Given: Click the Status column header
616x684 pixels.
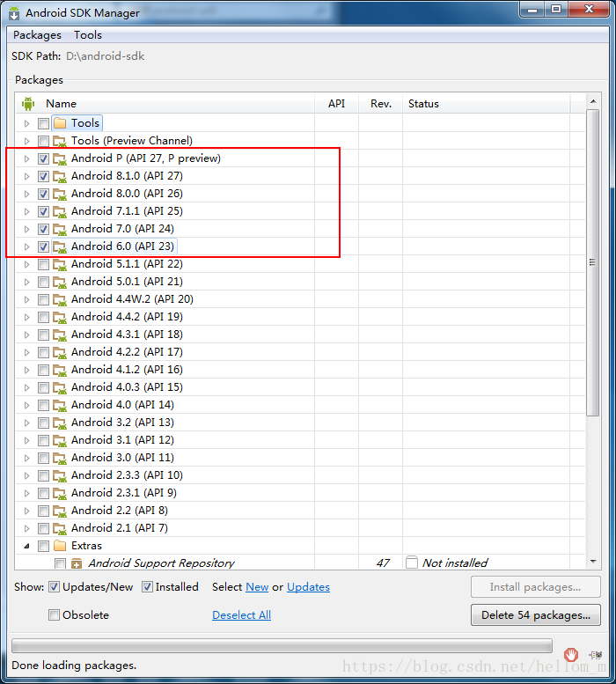Looking at the screenshot, I should [x=486, y=103].
